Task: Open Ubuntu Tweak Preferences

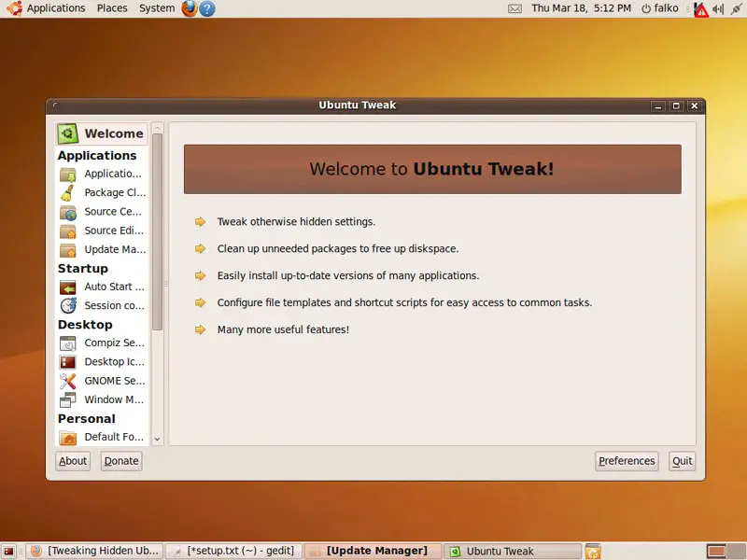Action: [627, 461]
